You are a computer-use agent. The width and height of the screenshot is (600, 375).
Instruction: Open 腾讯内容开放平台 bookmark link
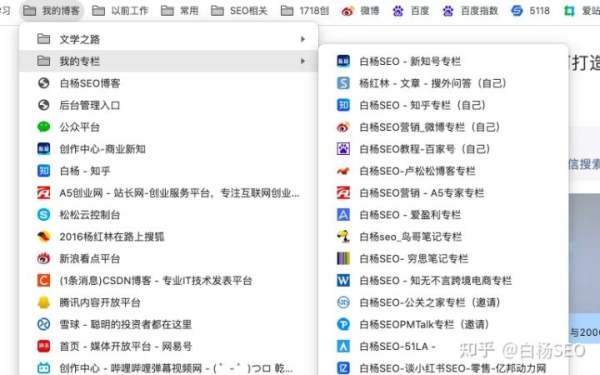tap(168, 302)
